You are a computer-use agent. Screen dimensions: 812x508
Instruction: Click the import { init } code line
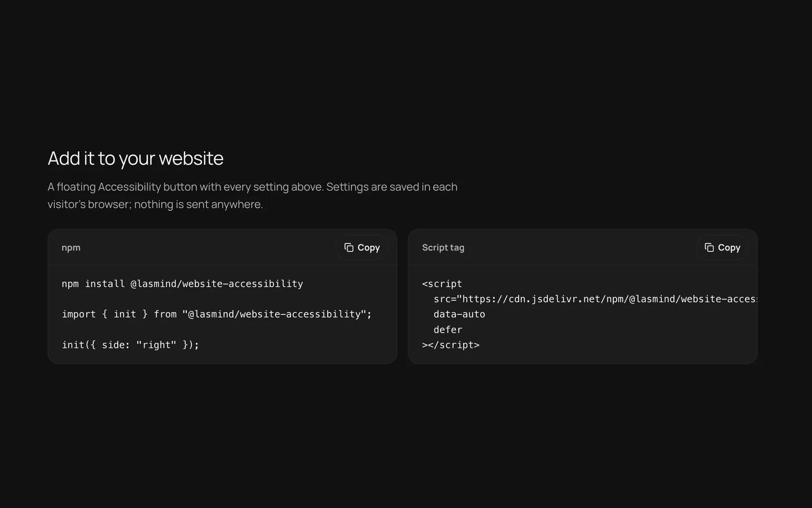[x=217, y=314]
